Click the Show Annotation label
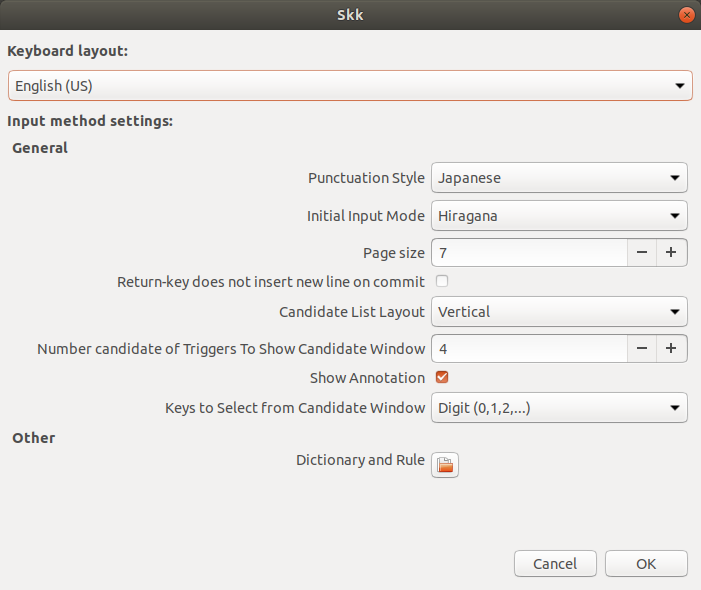The image size is (701, 590). [367, 378]
